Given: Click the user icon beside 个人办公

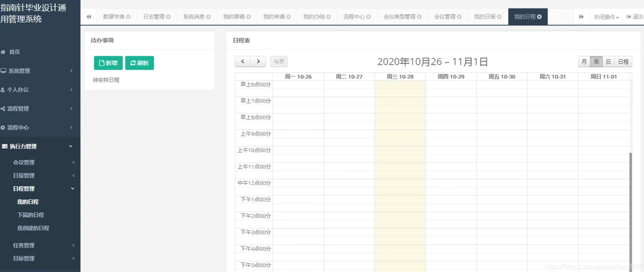Looking at the screenshot, I should tap(3, 90).
